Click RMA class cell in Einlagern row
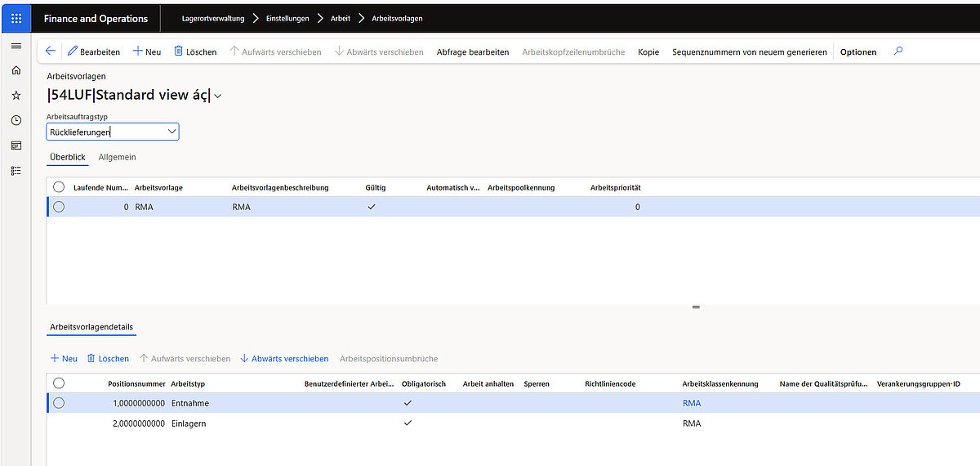Screen dimensions: 980x466 click(x=692, y=423)
